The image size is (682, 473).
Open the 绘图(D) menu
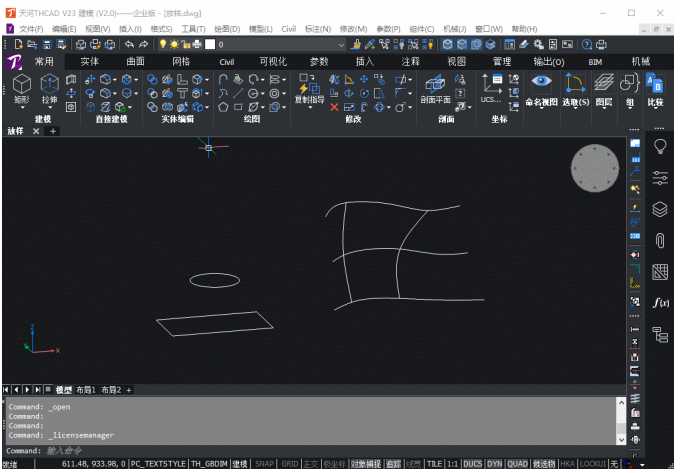(227, 29)
